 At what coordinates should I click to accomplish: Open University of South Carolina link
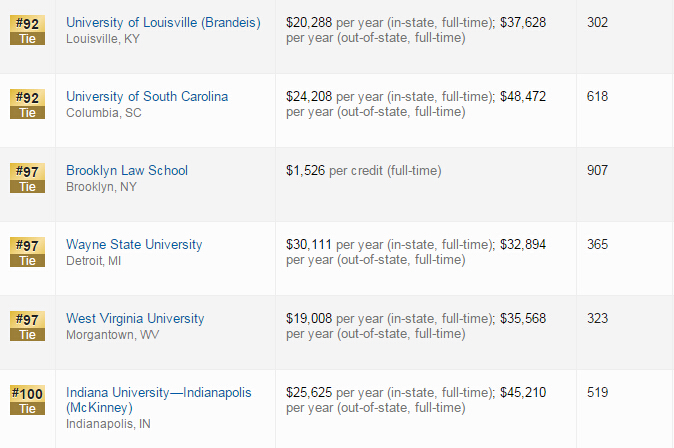click(147, 96)
